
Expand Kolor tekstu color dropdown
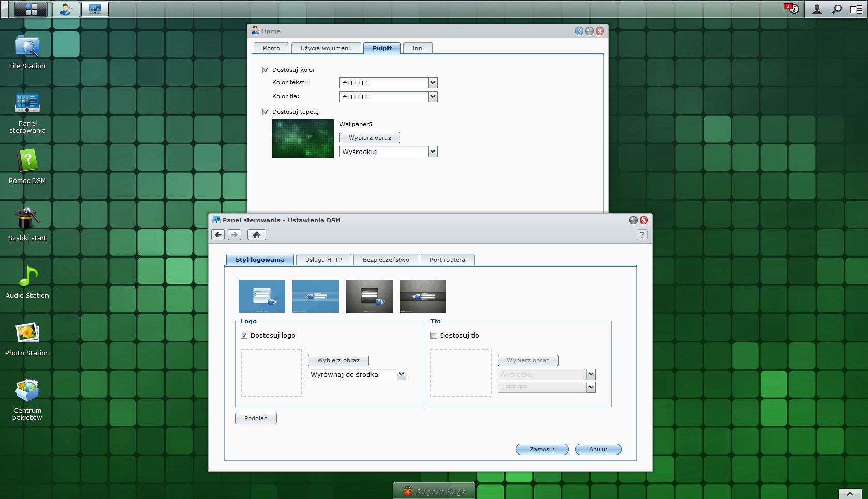[x=433, y=83]
